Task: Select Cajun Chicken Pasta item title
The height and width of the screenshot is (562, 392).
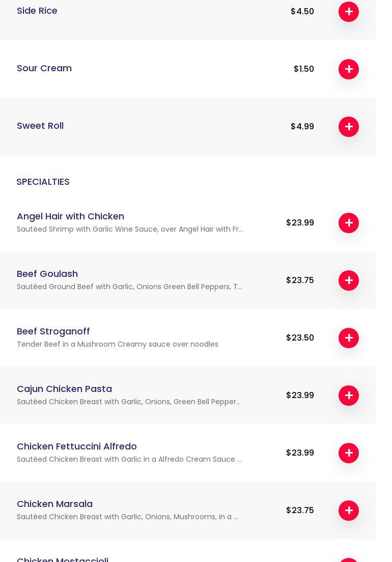Action: click(x=64, y=389)
